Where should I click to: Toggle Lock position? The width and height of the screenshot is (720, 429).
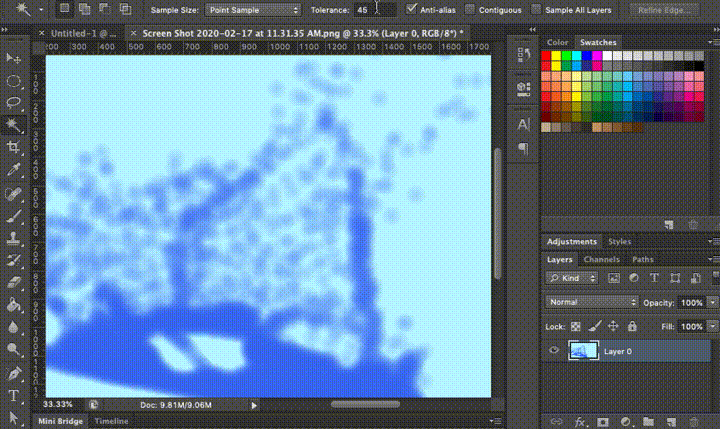pyautogui.click(x=613, y=327)
